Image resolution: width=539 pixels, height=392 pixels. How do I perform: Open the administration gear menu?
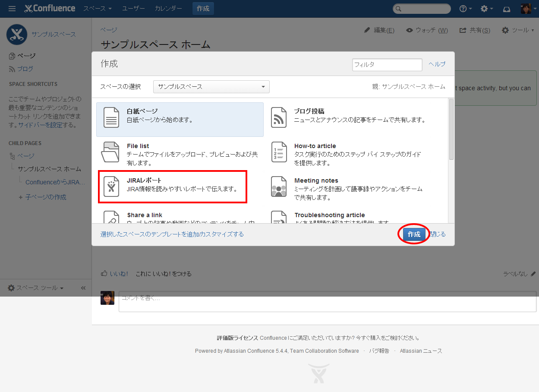click(x=487, y=9)
